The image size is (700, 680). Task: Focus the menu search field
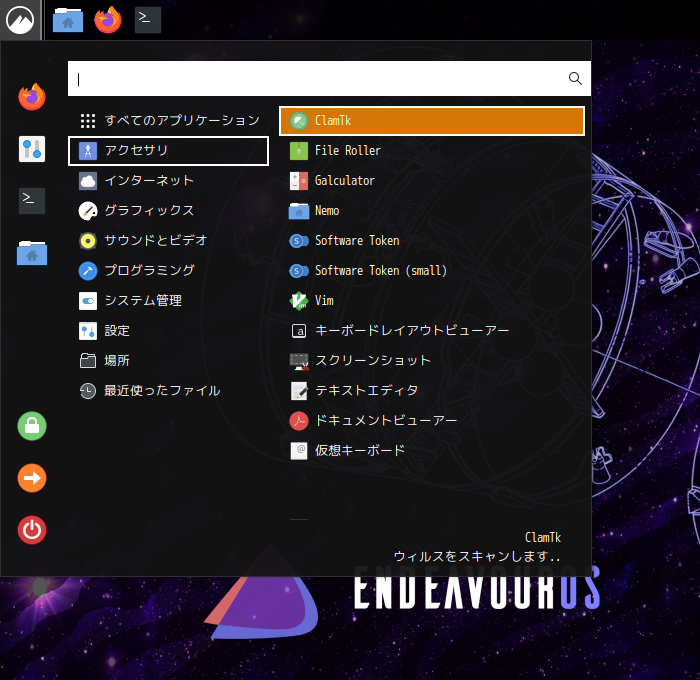click(329, 79)
